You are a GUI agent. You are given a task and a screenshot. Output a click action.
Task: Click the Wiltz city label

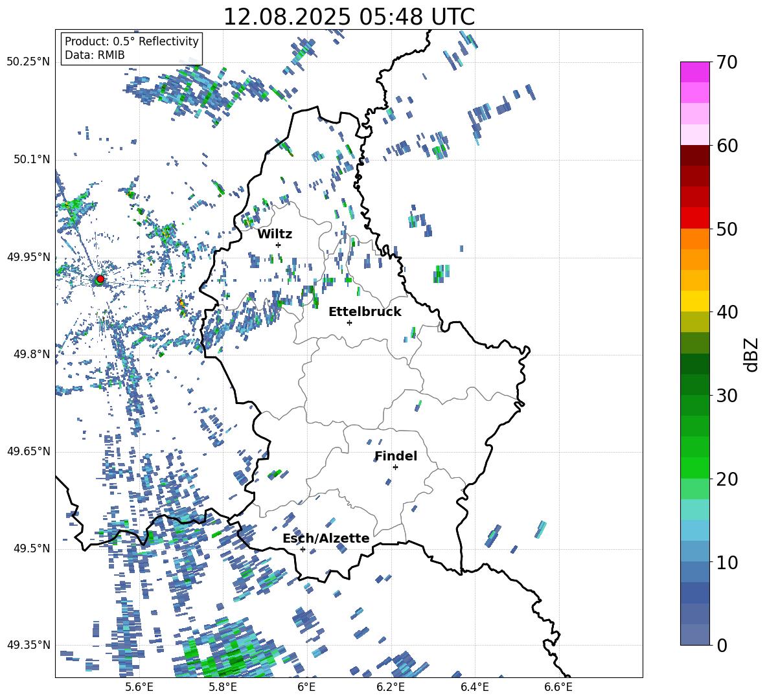275,234
